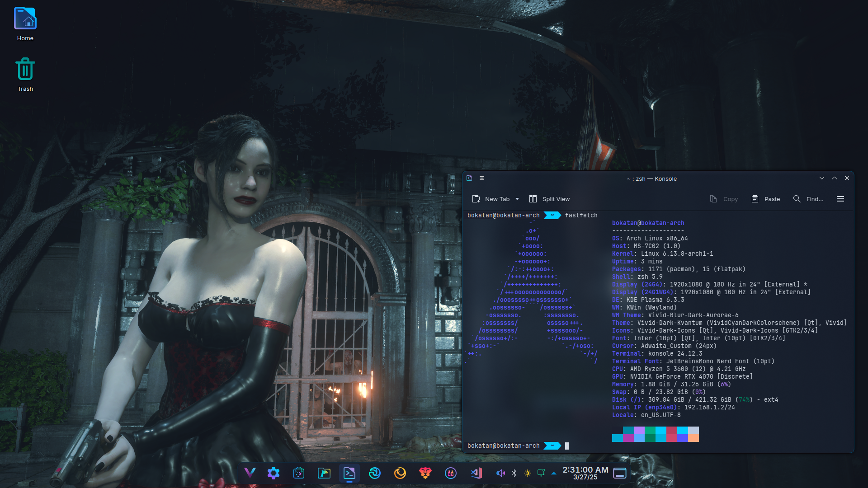Viewport: 868px width, 488px height.
Task: Click the '~ : zsh — Konsole' window title
Action: pos(652,178)
